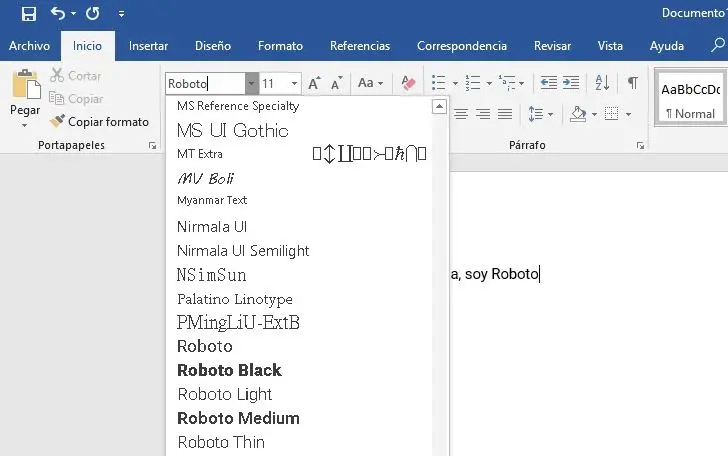Open the bullet library dropdown arrow

click(455, 84)
